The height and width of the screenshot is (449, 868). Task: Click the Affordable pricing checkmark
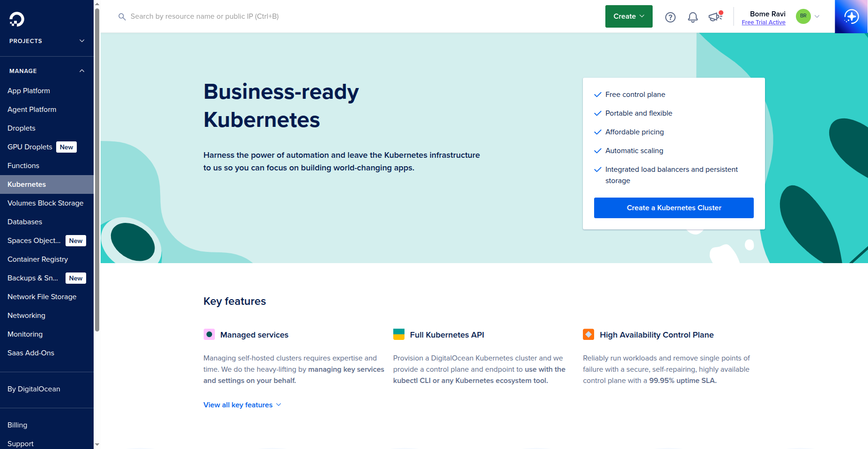pyautogui.click(x=598, y=132)
